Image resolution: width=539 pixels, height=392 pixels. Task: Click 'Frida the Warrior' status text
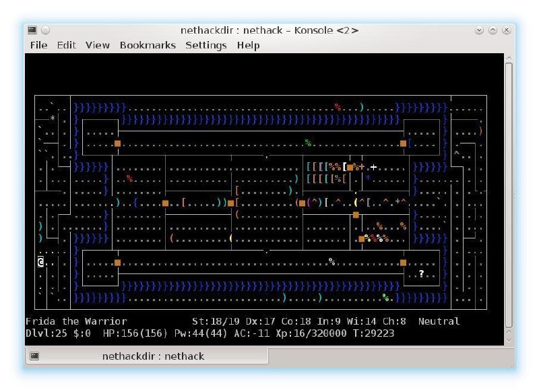pos(76,321)
